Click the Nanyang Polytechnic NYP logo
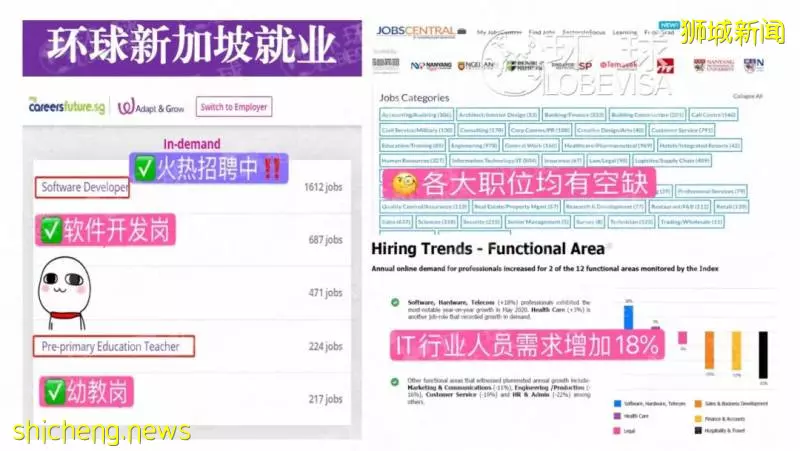The height and width of the screenshot is (451, 800). (431, 65)
